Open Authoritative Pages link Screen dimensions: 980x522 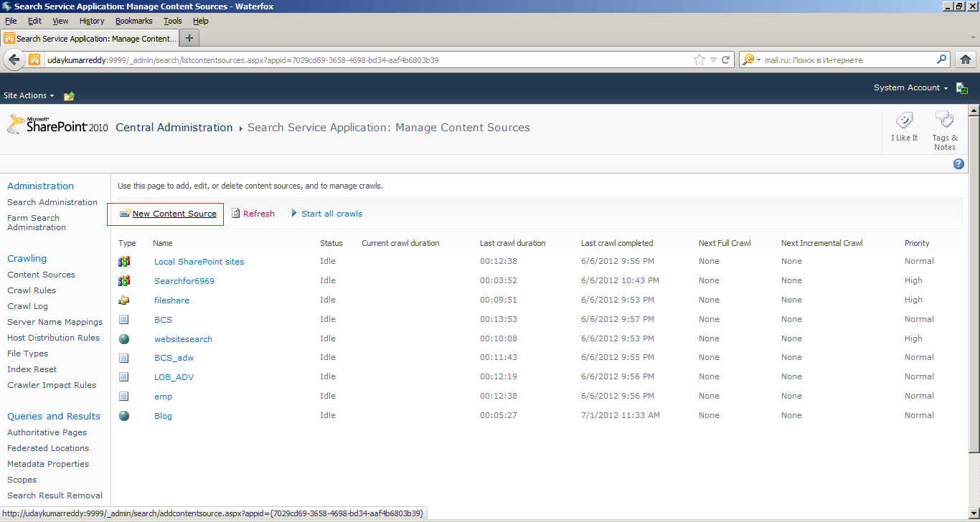[x=47, y=432]
